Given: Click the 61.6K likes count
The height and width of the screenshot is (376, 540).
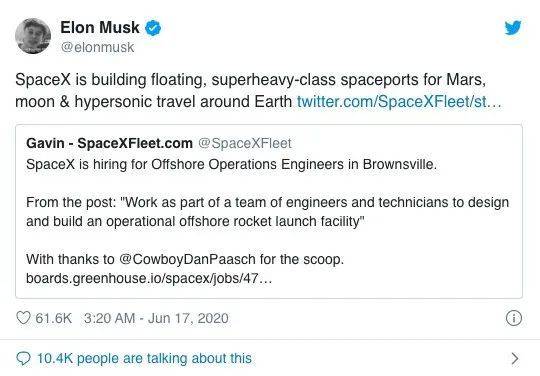Looking at the screenshot, I should tap(54, 318).
